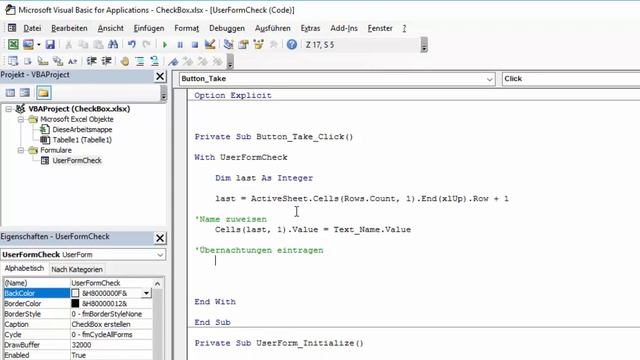
Task: Run the macro with green play icon
Action: [165, 44]
